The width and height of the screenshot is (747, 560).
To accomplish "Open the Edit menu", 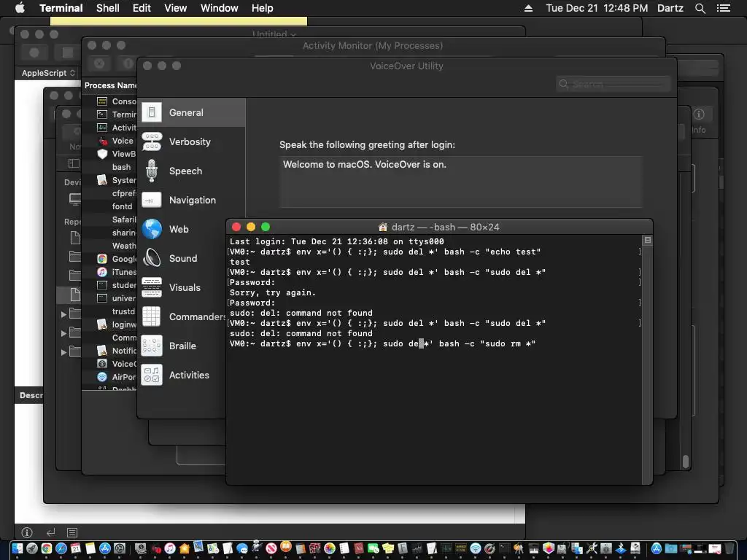I will coord(142,8).
